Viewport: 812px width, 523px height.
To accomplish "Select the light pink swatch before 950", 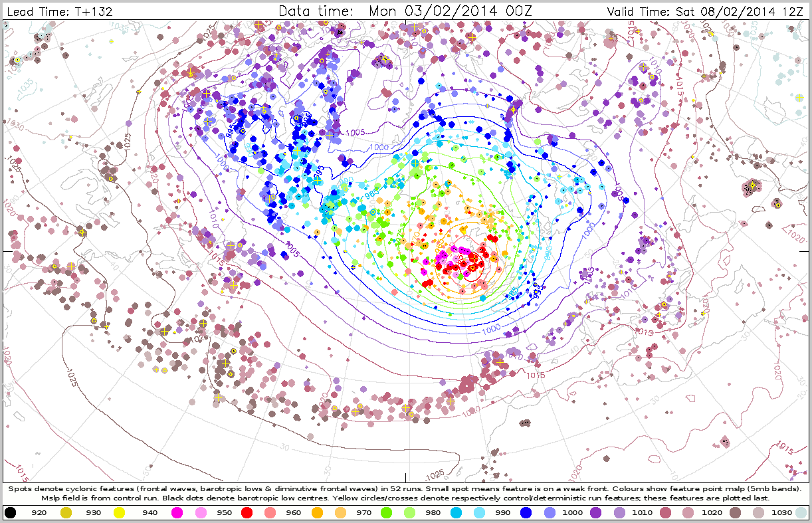I will click(x=201, y=512).
